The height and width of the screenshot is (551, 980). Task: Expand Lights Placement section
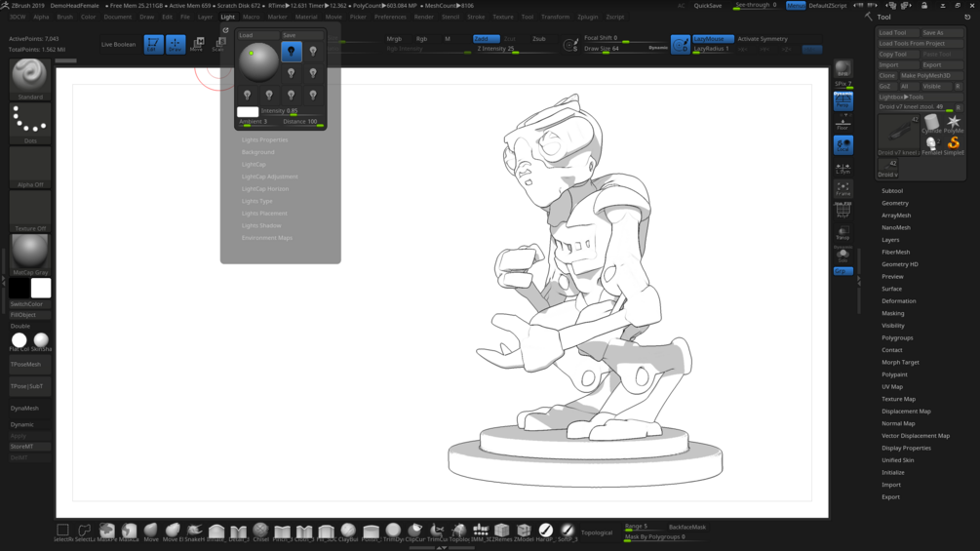[x=265, y=214]
